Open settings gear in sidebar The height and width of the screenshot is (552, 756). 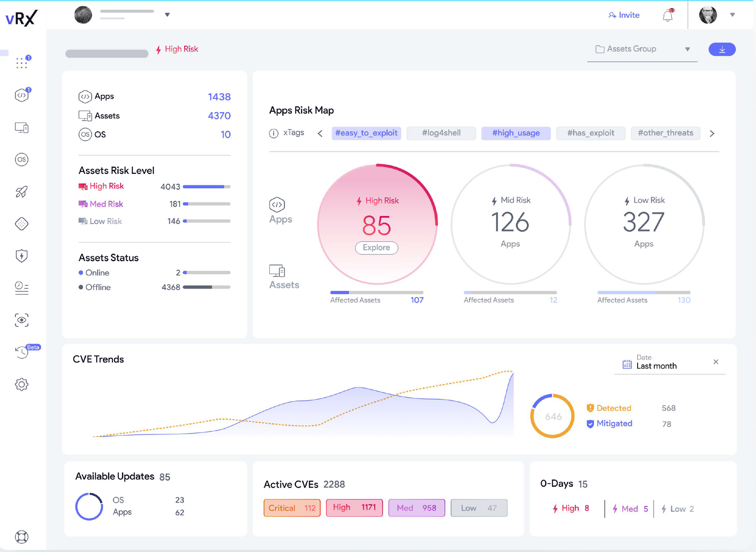pos(22,384)
